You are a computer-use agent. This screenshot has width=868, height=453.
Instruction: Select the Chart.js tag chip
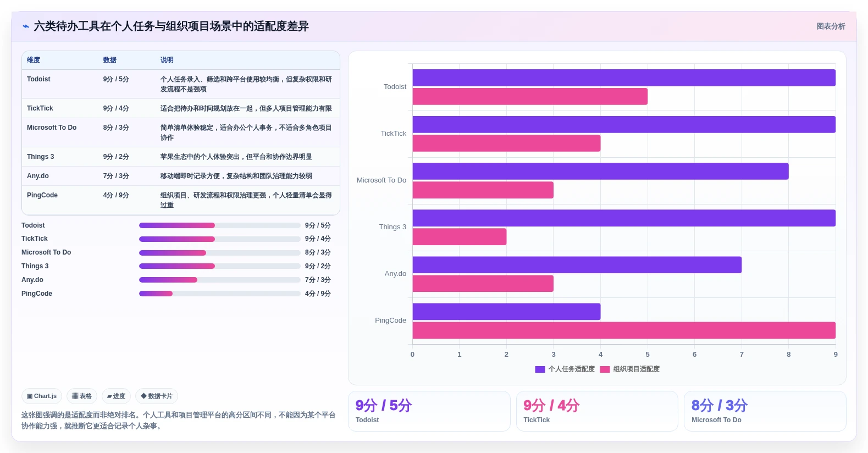(x=42, y=396)
